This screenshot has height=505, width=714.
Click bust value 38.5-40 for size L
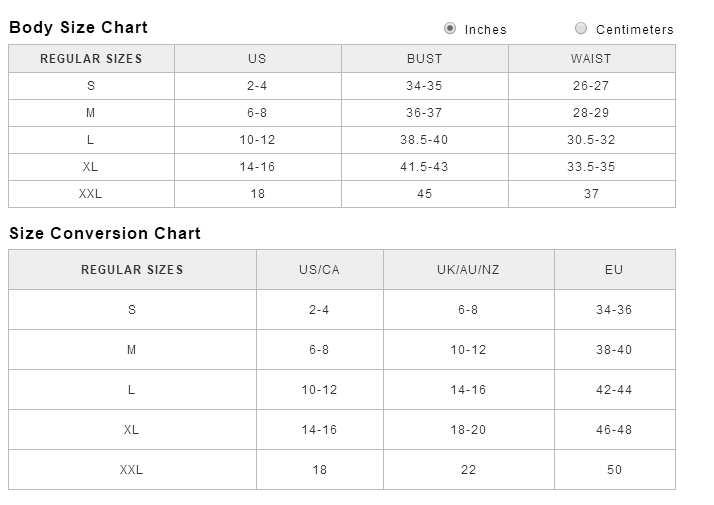coord(424,140)
